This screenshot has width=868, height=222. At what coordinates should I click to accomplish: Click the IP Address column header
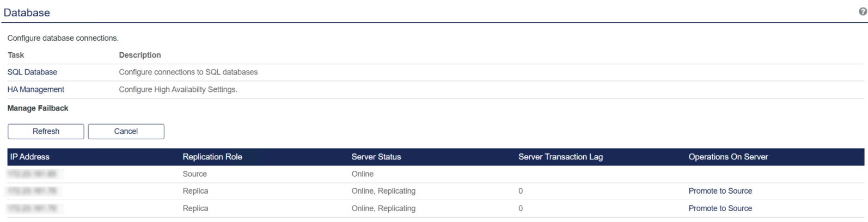tap(30, 157)
